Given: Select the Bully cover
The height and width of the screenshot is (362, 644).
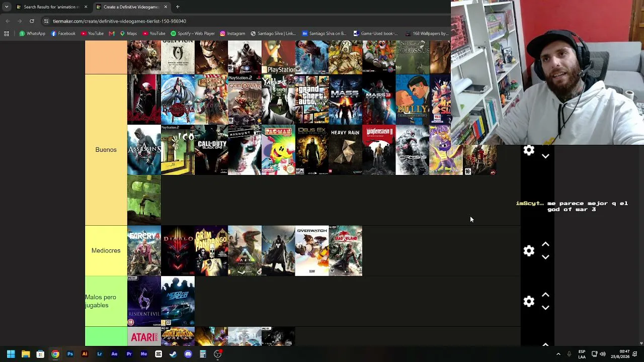Looking at the screenshot, I should click(x=413, y=100).
